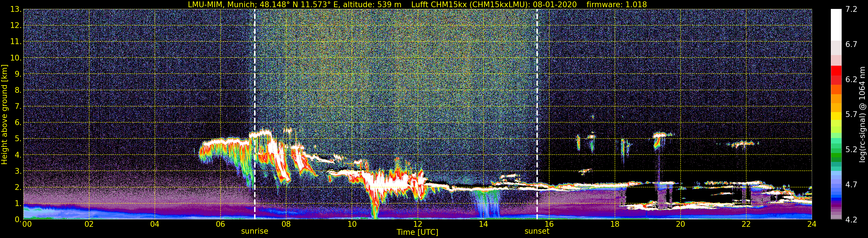This screenshot has height=238, width=868.
Task: Click the 'altitude: 539 m' text
Action: click(x=372, y=4)
